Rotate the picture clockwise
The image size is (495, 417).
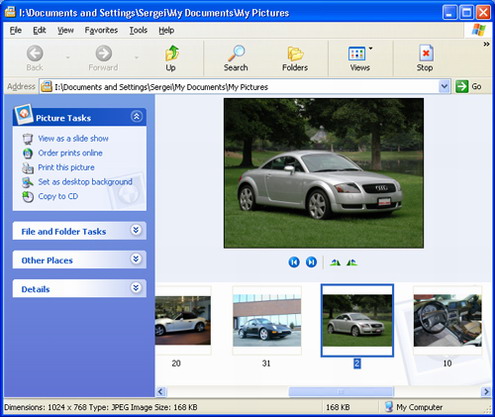335,263
